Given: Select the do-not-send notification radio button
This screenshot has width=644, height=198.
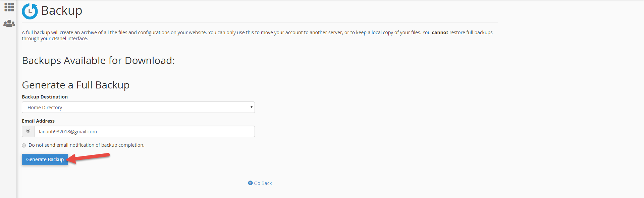Looking at the screenshot, I should click(x=24, y=145).
